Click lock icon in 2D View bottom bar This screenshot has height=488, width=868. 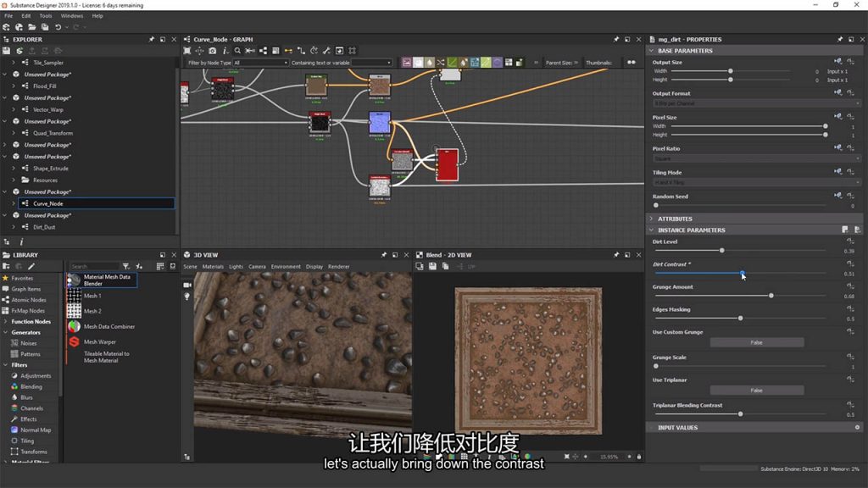point(639,457)
